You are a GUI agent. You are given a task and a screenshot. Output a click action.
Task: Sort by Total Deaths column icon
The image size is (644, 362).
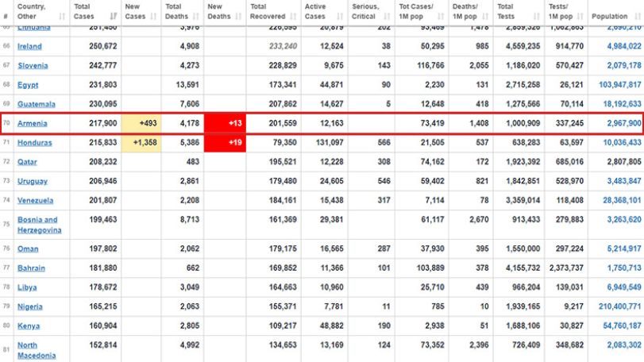tap(196, 17)
